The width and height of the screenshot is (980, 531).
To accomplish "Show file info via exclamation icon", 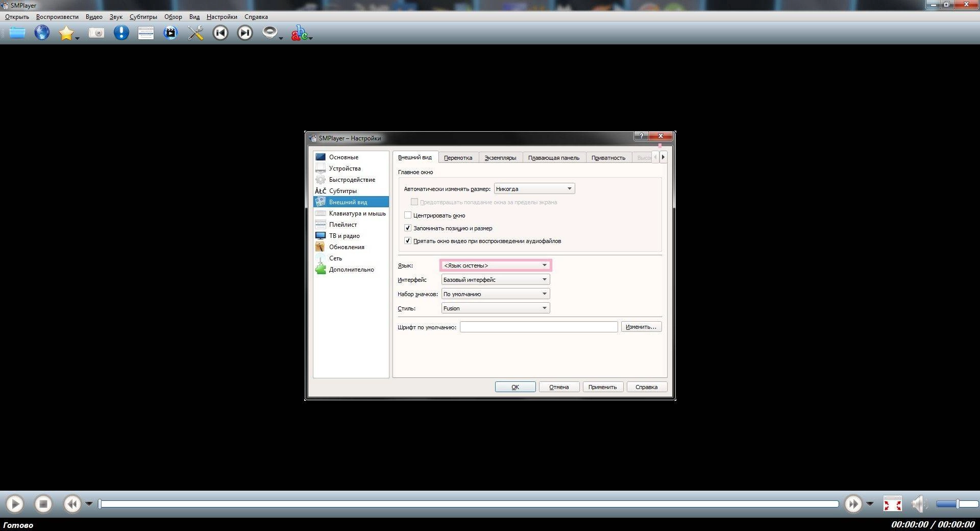I will point(121,33).
